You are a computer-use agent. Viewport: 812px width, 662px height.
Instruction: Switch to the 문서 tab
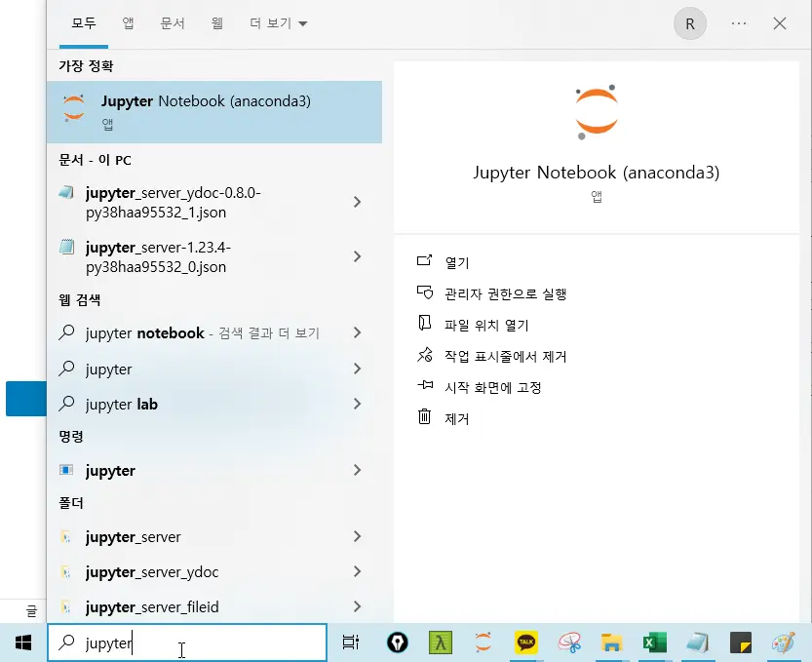[x=173, y=23]
